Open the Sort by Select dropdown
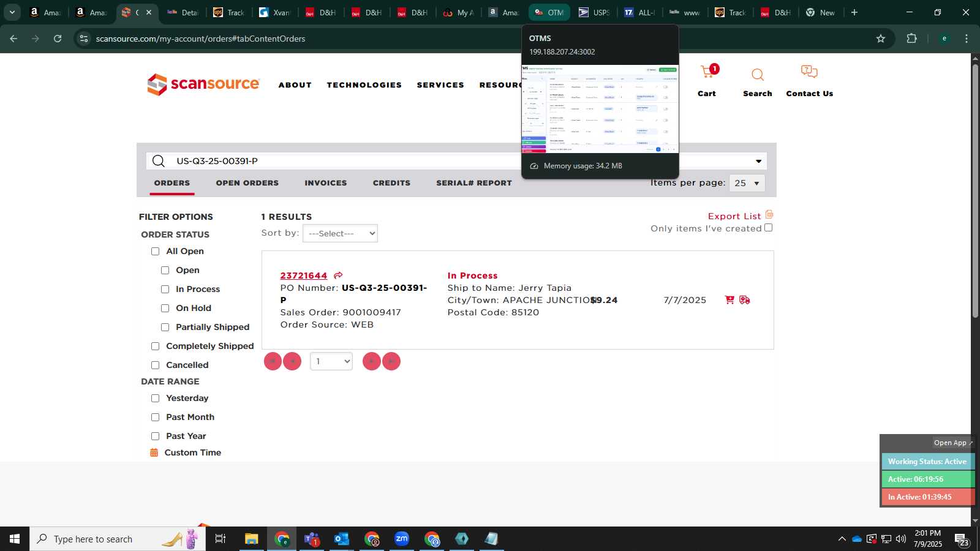This screenshot has width=980, height=551. [x=340, y=233]
